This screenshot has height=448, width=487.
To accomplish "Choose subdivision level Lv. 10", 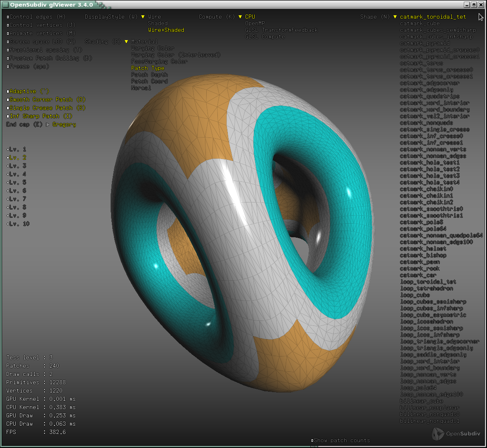I will [x=8, y=224].
